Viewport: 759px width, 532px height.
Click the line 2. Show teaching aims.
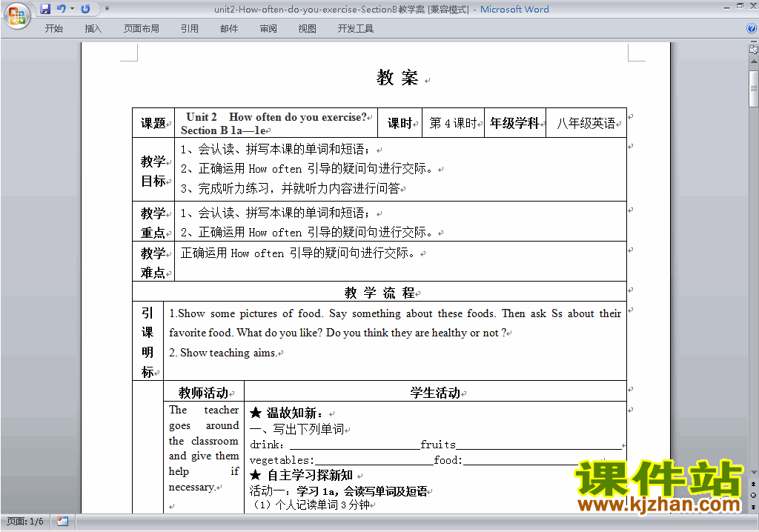(x=223, y=353)
